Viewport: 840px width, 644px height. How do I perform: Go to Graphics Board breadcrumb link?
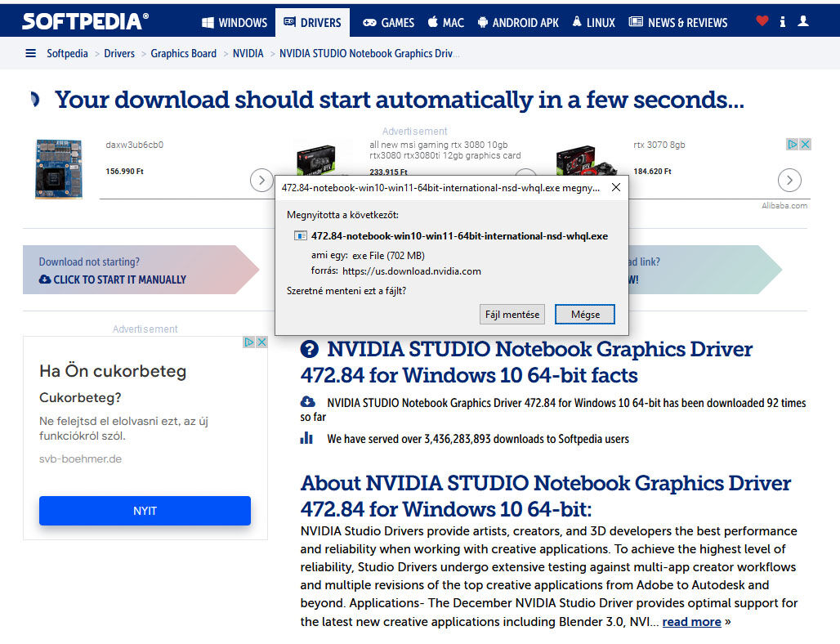click(x=183, y=53)
